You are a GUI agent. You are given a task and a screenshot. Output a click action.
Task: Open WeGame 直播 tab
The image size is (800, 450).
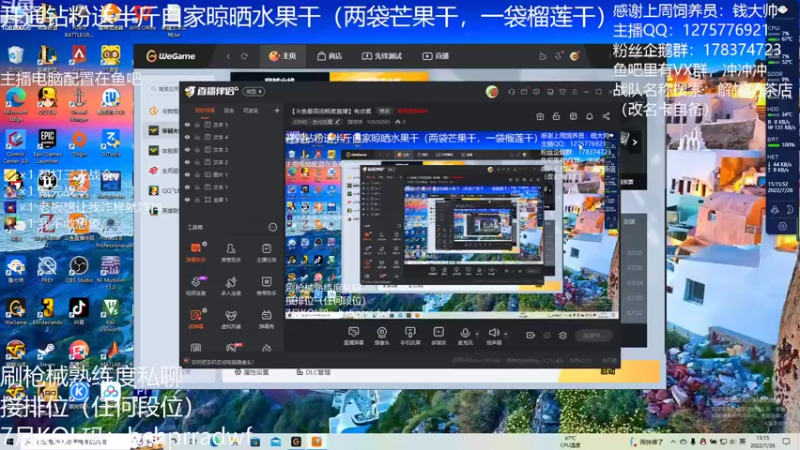[x=435, y=56]
